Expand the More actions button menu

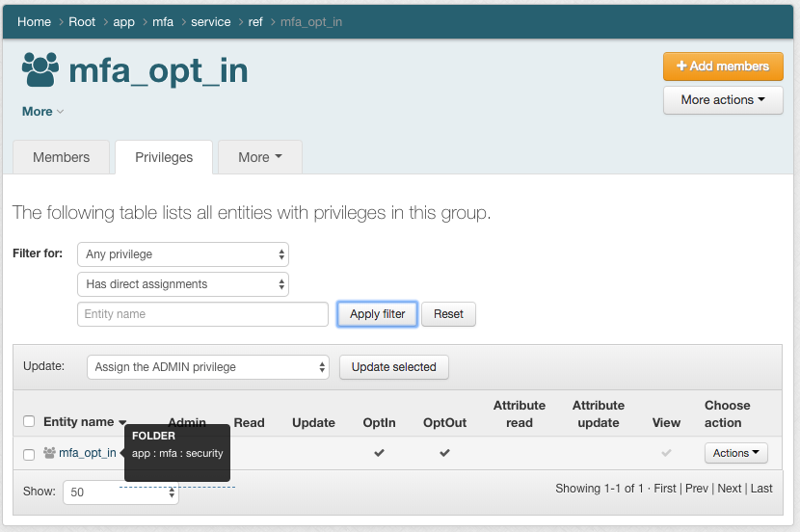[722, 100]
